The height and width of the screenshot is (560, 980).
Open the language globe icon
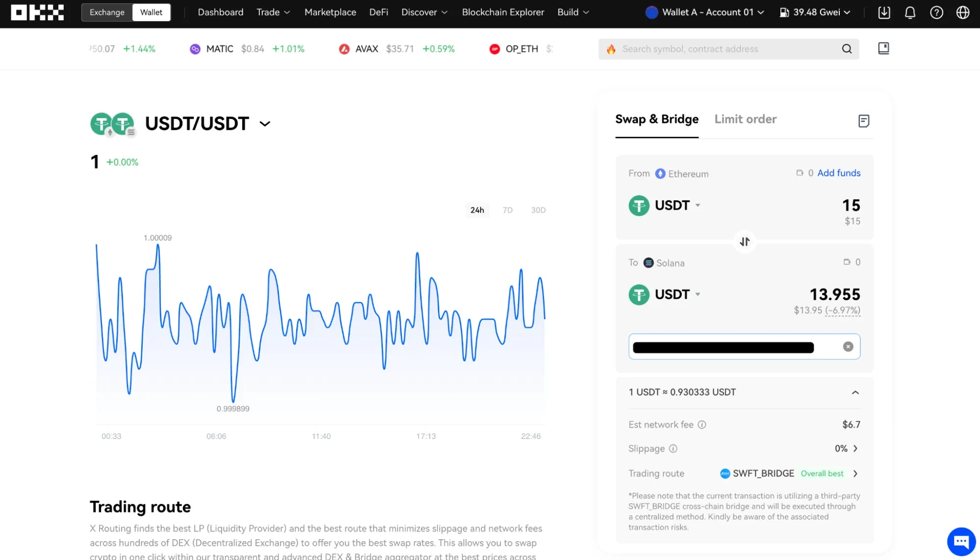pyautogui.click(x=963, y=12)
